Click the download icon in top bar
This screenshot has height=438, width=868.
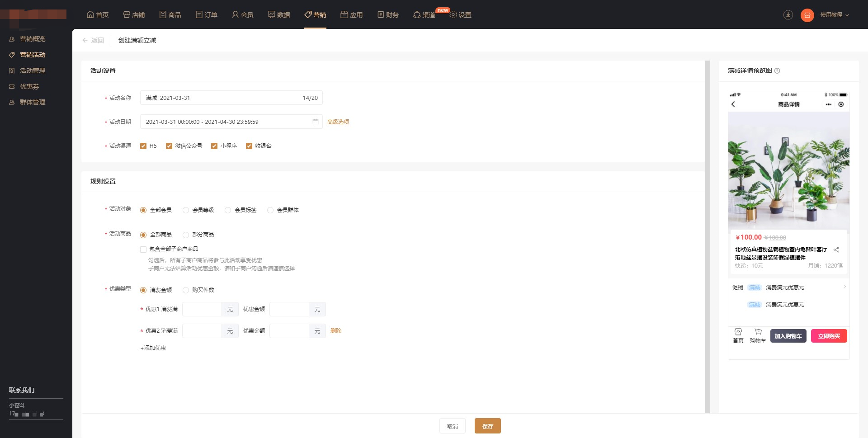788,15
